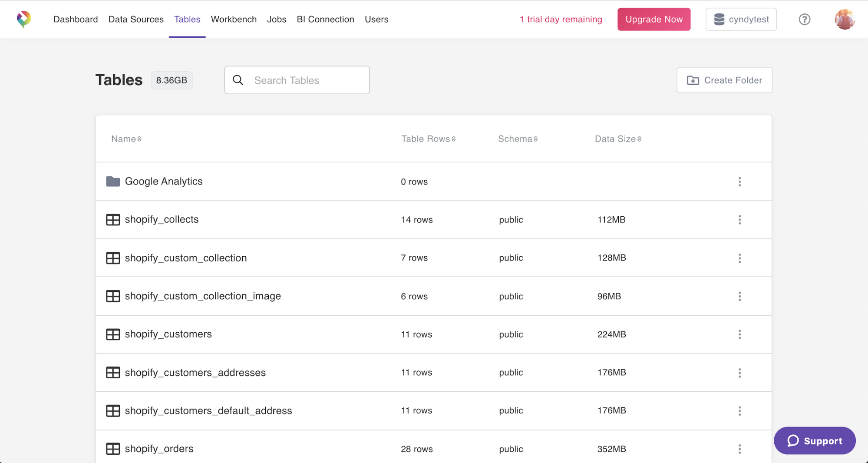Sort by Schema column
The width and height of the screenshot is (868, 463).
[518, 139]
